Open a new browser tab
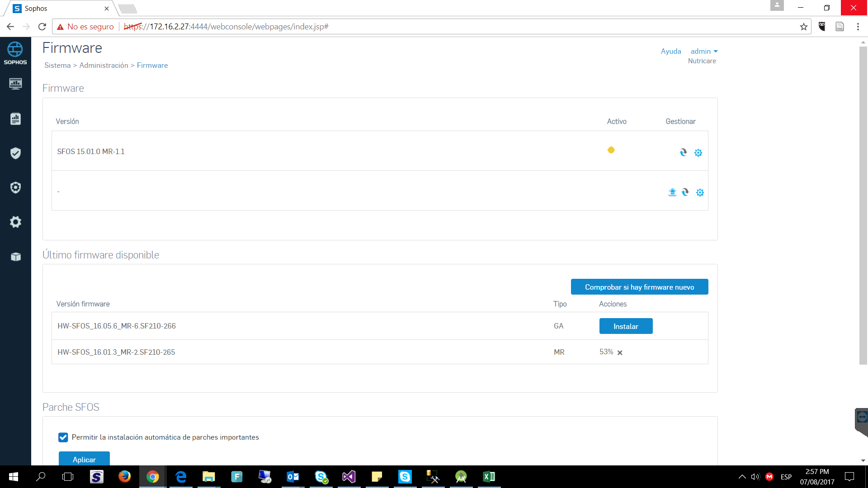 click(x=128, y=9)
